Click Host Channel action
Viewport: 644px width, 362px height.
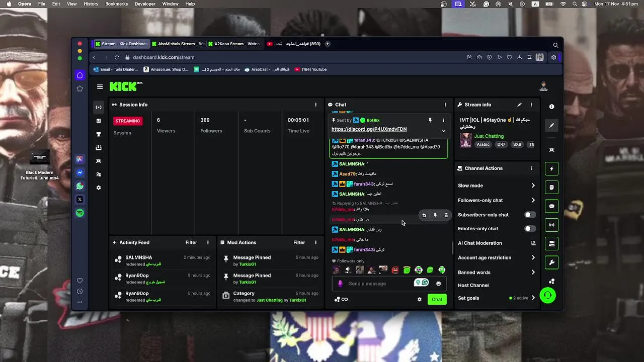click(473, 285)
